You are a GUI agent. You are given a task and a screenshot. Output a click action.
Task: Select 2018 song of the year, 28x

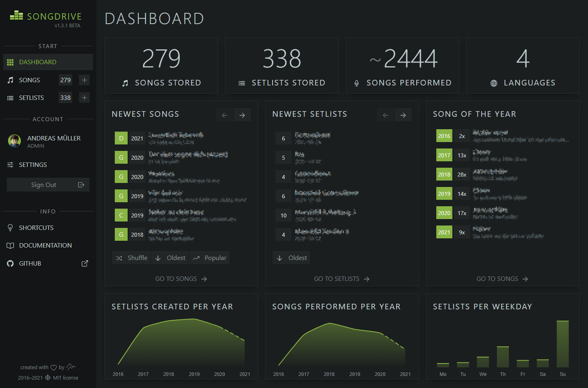(x=503, y=174)
